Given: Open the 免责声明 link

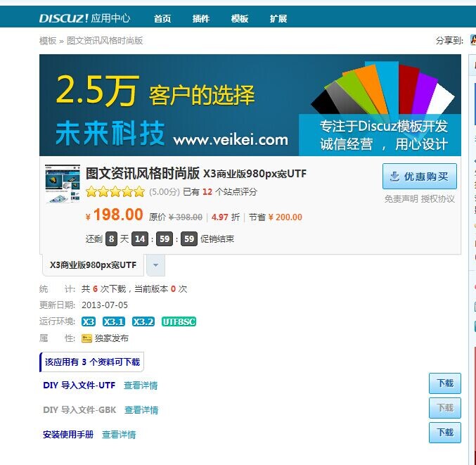Looking at the screenshot, I should 401,199.
